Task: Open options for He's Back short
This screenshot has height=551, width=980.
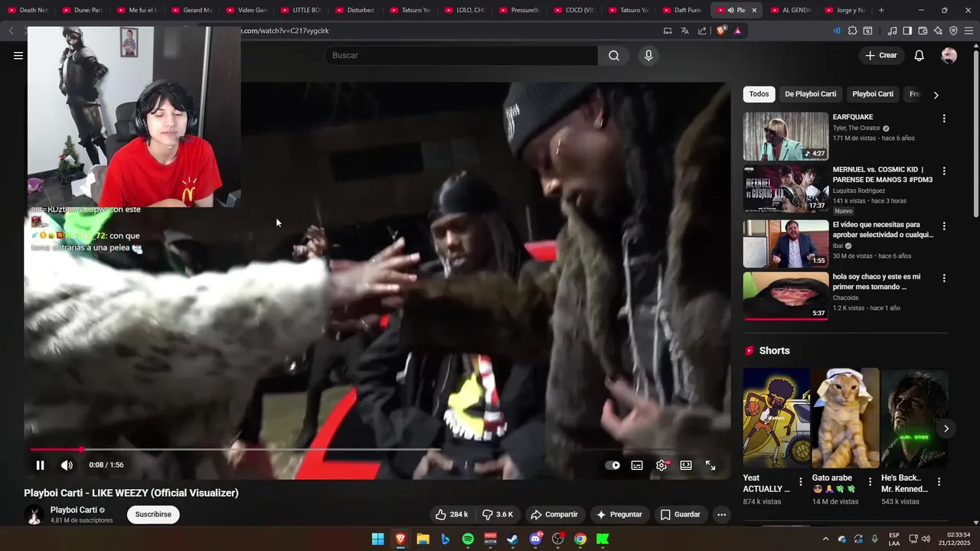Action: 939,482
